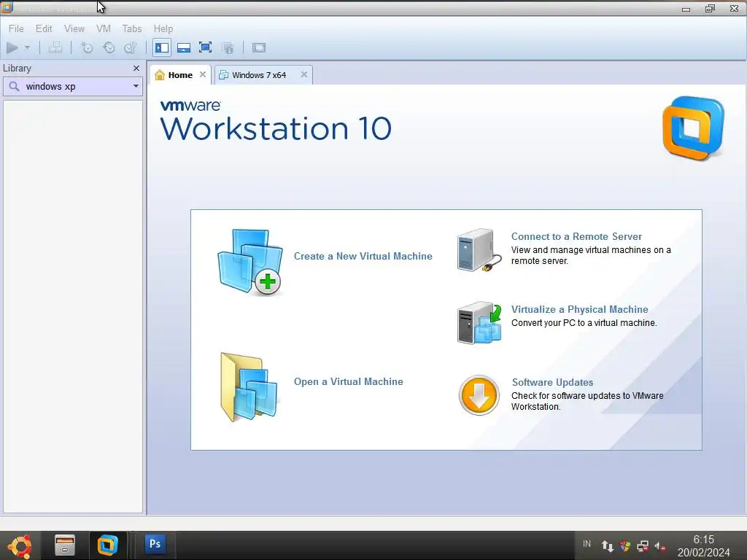Click the console view icon at toolbar end

(259, 47)
